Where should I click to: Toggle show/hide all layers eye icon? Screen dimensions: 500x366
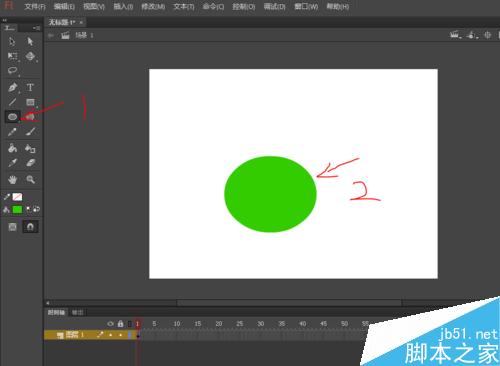point(111,324)
